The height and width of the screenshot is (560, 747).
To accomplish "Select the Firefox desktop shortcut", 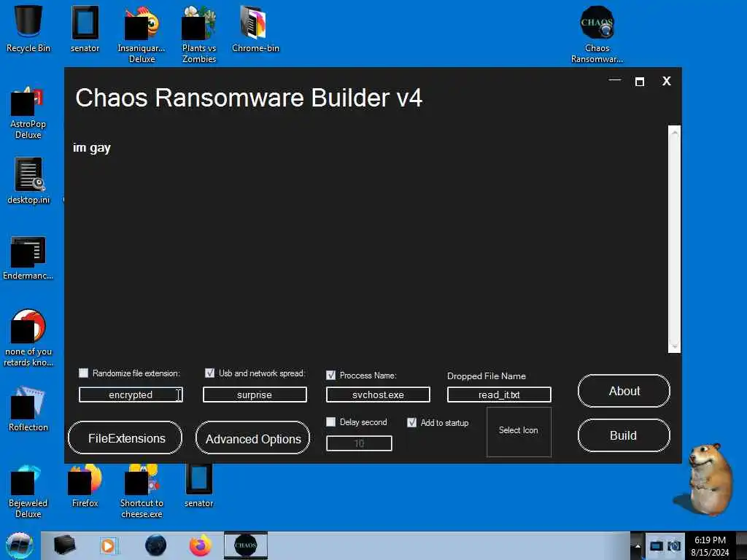I will [x=85, y=486].
